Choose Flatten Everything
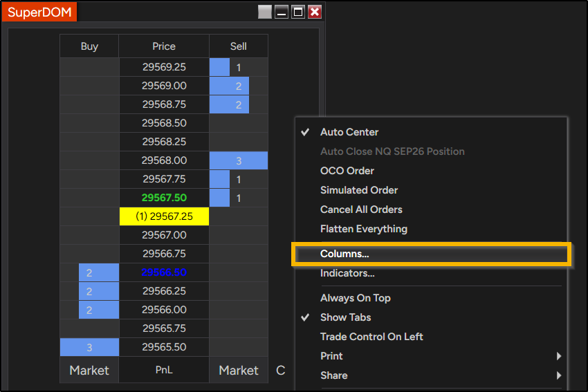 click(431, 229)
